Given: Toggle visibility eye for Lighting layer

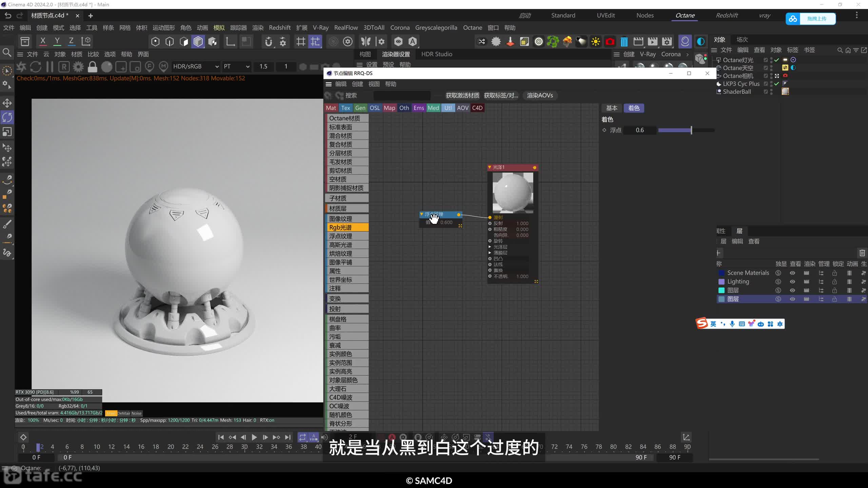Looking at the screenshot, I should pos(792,282).
